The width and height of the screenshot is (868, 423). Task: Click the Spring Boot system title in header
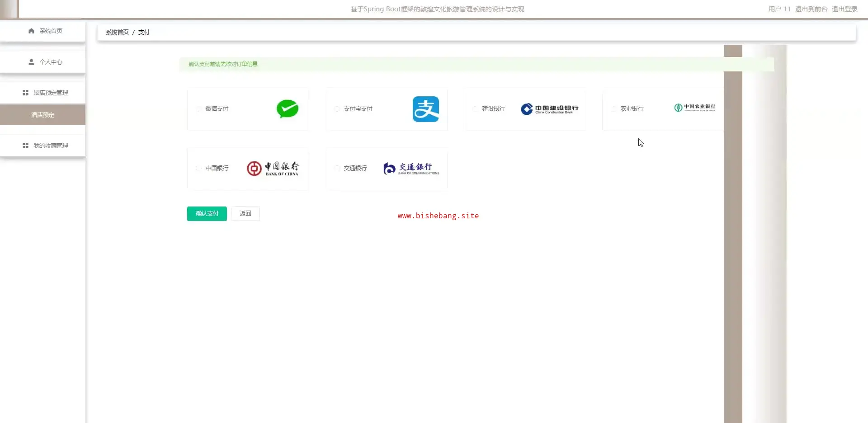[438, 9]
